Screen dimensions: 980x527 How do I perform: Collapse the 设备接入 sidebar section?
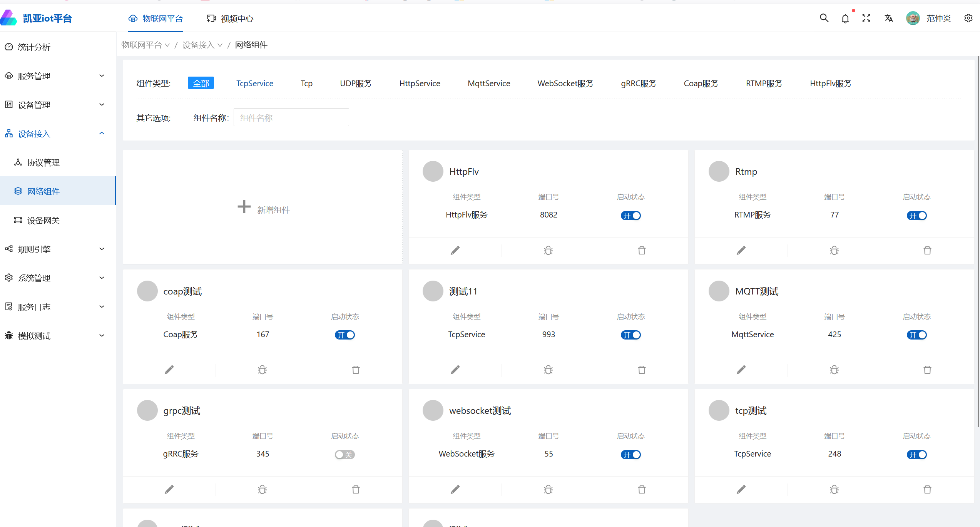pyautogui.click(x=54, y=134)
